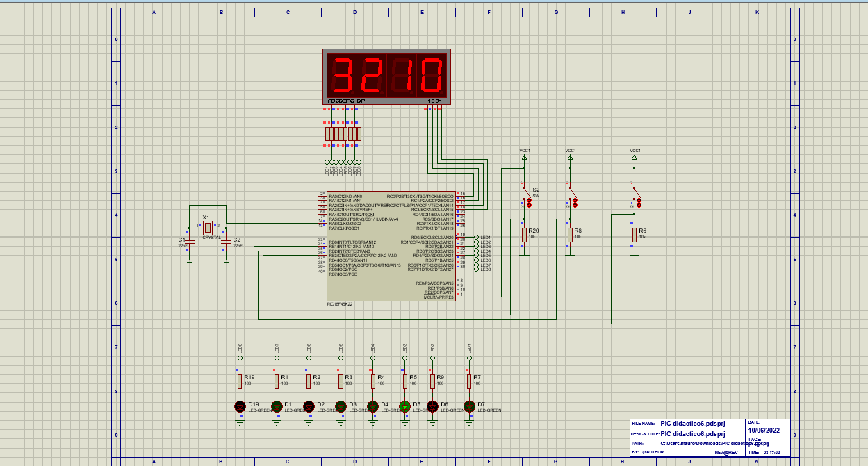The height and width of the screenshot is (466, 868).
Task: Select the PIC18F45K22 microcontroller body
Action: [x=391, y=247]
